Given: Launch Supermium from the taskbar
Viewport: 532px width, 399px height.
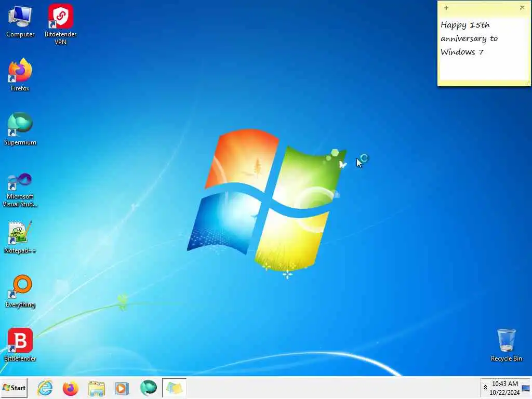Looking at the screenshot, I should point(148,388).
